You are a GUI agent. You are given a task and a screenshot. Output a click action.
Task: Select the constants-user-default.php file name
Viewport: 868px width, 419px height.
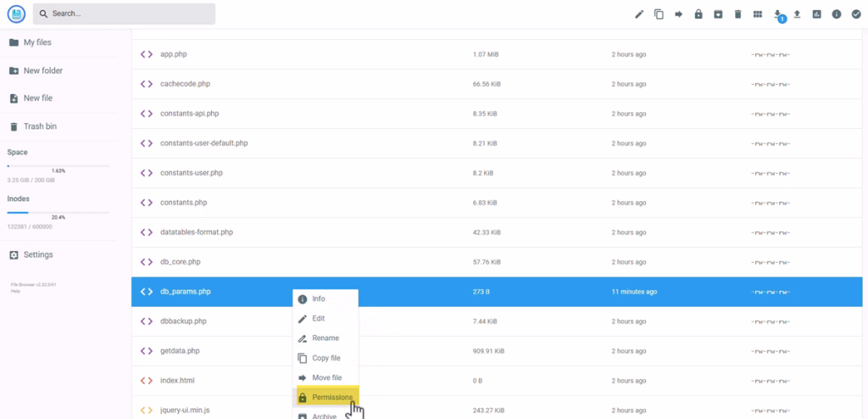point(203,143)
